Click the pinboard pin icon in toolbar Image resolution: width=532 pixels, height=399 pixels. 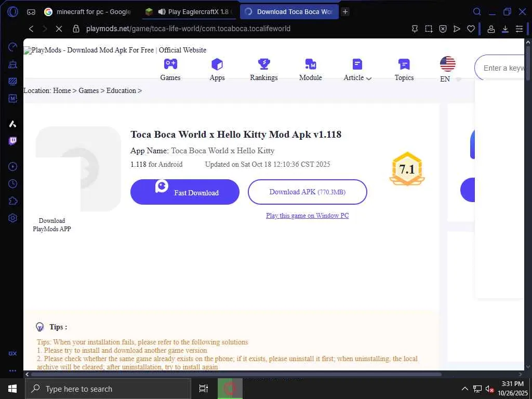point(415,29)
